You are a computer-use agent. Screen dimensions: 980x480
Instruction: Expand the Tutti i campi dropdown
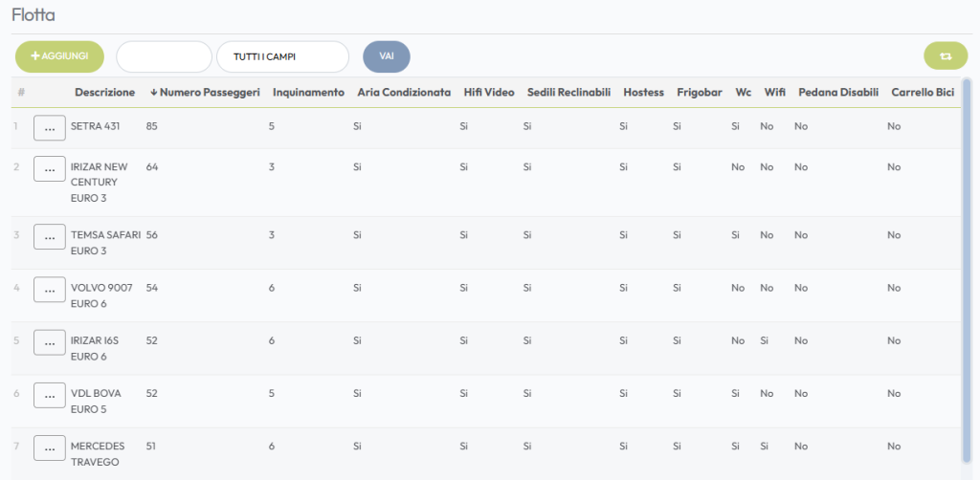pos(282,56)
